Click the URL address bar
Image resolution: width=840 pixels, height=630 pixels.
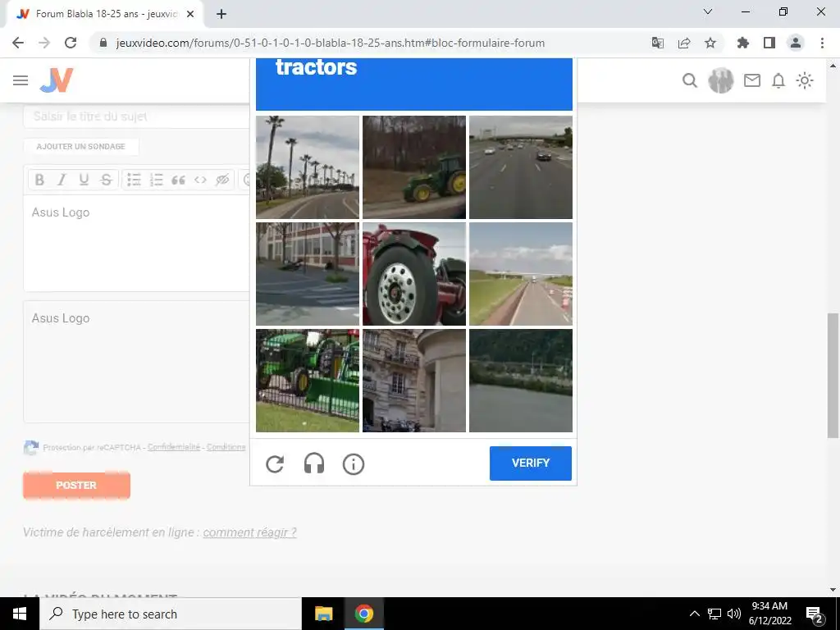(330, 43)
